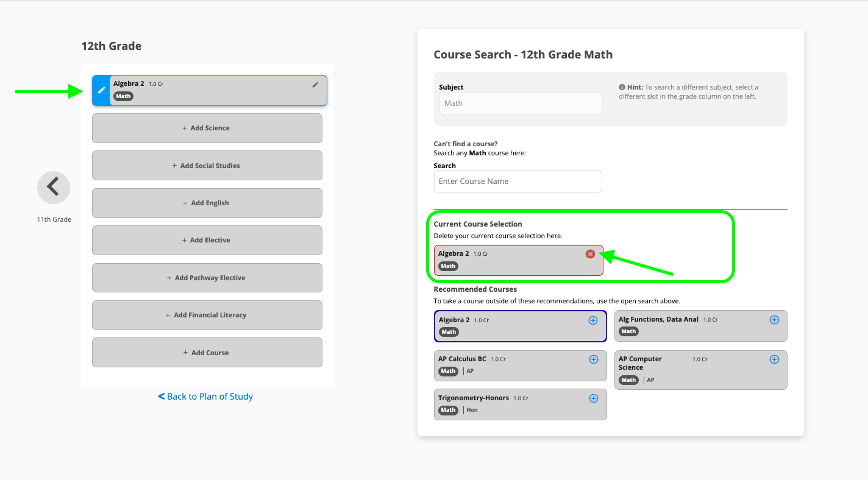This screenshot has width=868, height=480.
Task: Click the Enter Course Name search box
Action: (518, 182)
